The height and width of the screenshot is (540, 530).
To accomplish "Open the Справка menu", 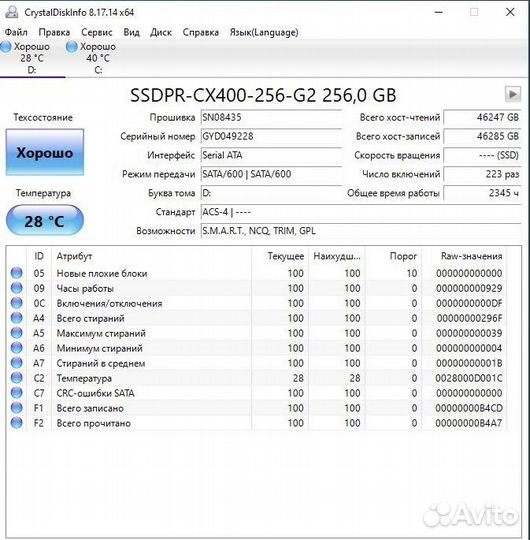I will tap(200, 32).
